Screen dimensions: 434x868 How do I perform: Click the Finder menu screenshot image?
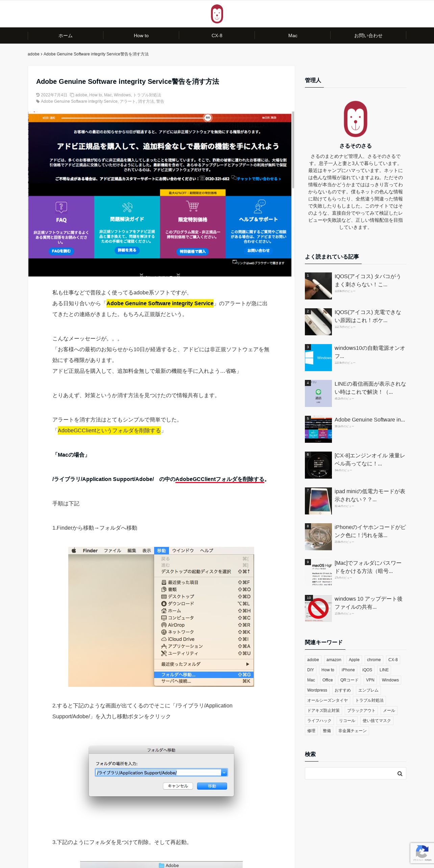click(x=161, y=617)
